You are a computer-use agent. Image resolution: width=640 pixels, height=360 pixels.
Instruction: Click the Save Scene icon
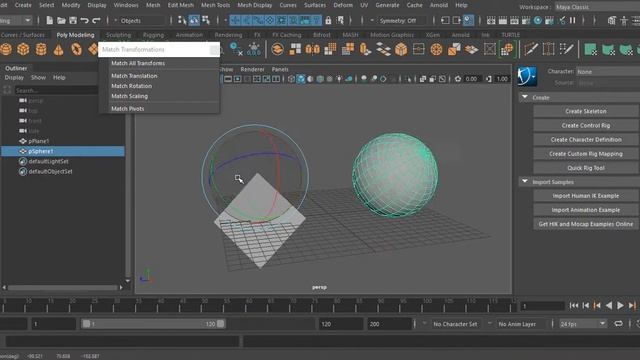[x=73, y=20]
